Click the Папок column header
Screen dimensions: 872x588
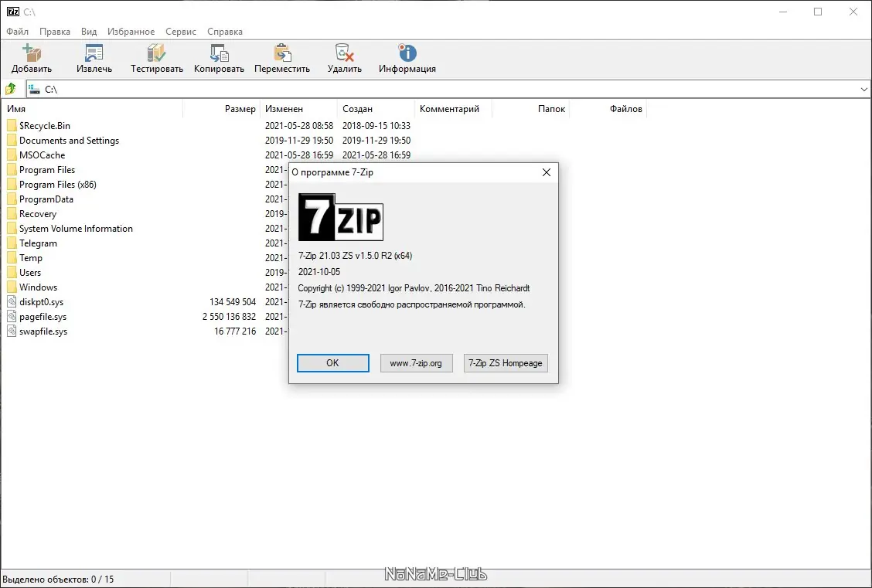(x=530, y=109)
